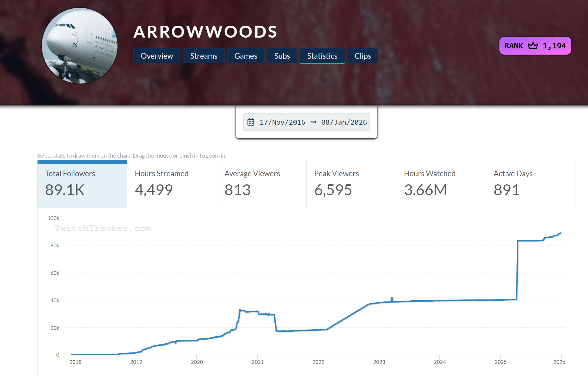Open the Overview tab
This screenshot has height=382, width=588.
click(x=157, y=56)
